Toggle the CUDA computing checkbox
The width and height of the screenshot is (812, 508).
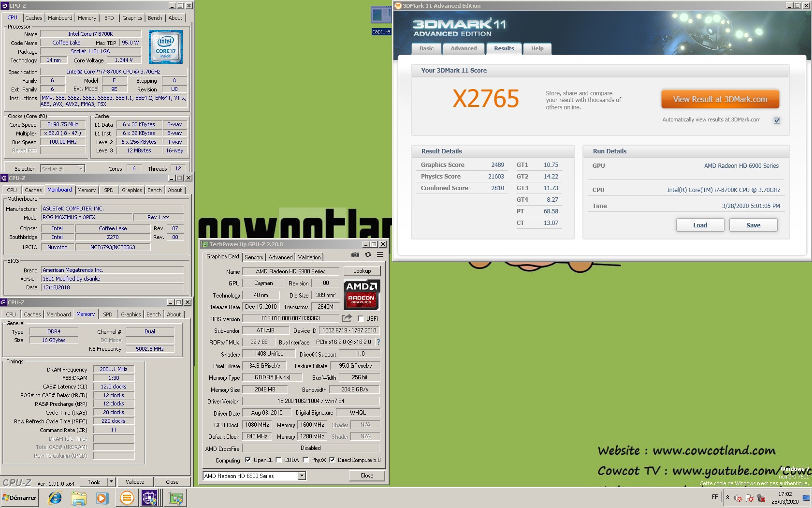tap(278, 460)
